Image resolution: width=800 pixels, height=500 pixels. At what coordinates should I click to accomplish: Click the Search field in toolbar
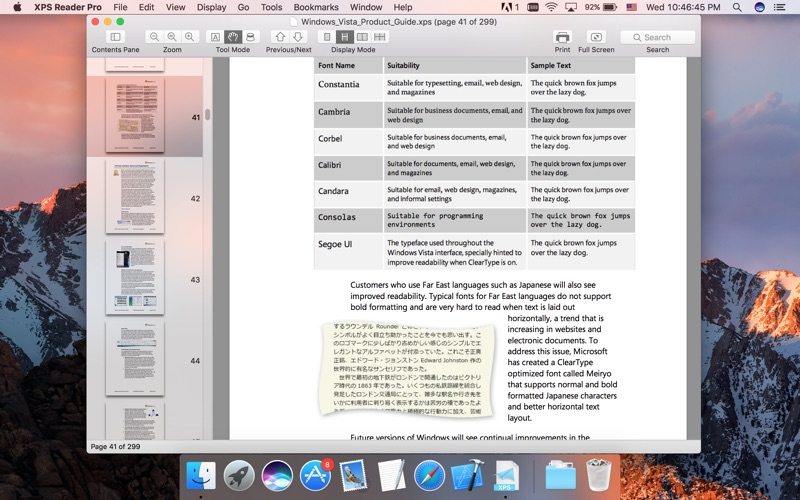click(658, 37)
